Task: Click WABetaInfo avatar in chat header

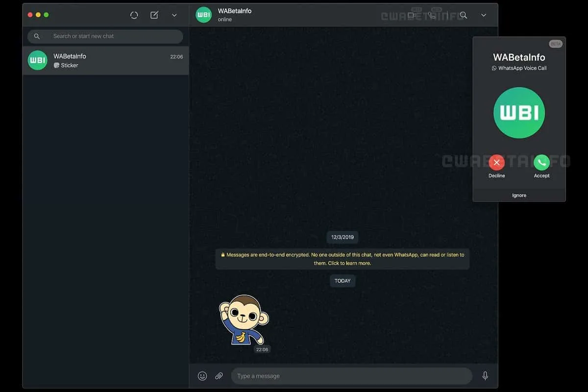Action: tap(203, 15)
